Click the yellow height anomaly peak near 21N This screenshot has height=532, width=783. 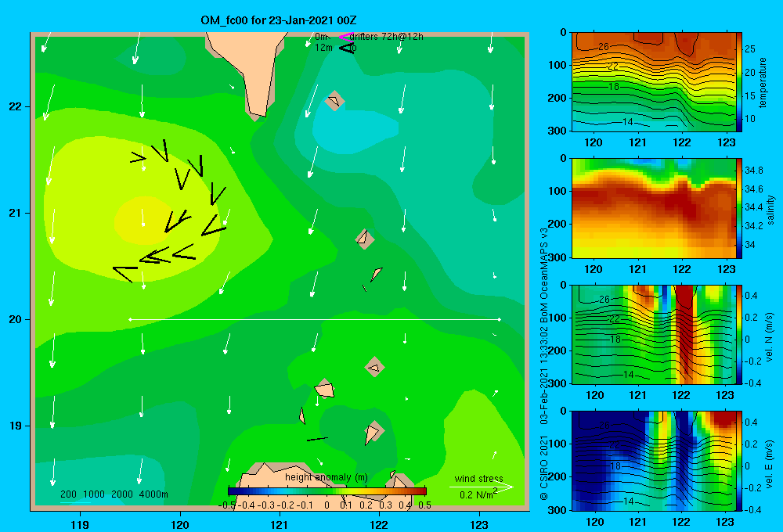[x=143, y=220]
